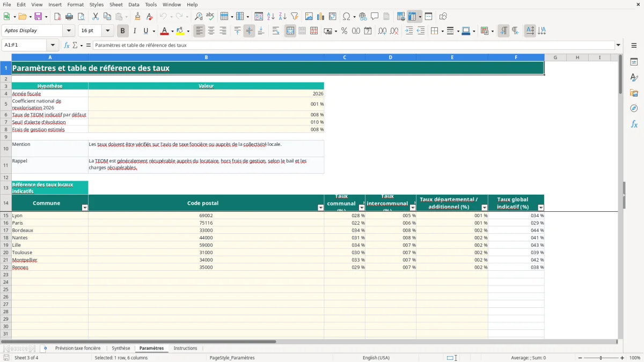
Task: Click Sort Ascending icon
Action: 271,17
